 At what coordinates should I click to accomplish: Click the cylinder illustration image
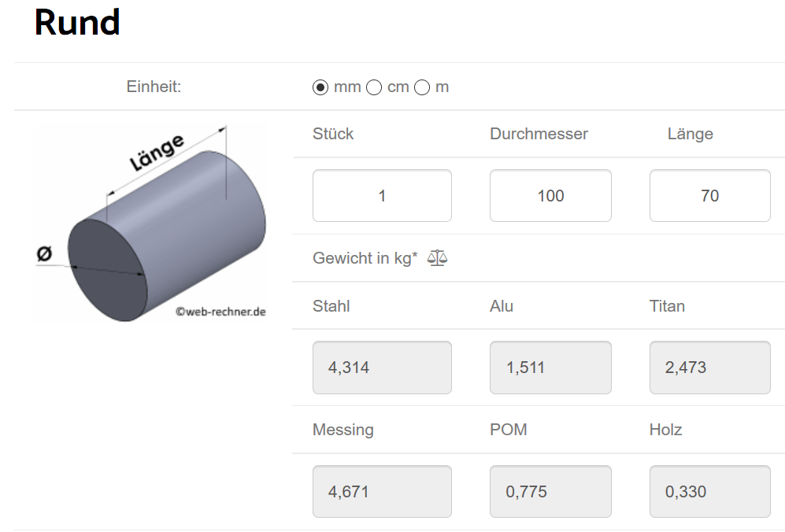coord(150,224)
